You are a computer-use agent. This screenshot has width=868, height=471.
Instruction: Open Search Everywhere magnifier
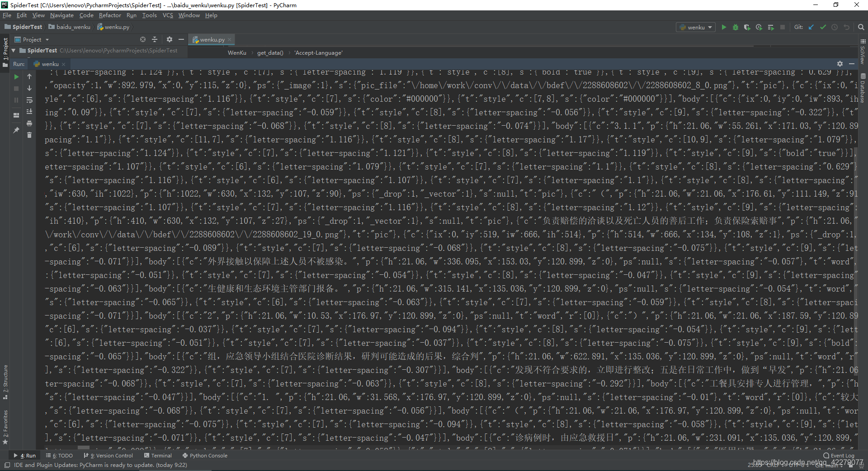click(861, 27)
